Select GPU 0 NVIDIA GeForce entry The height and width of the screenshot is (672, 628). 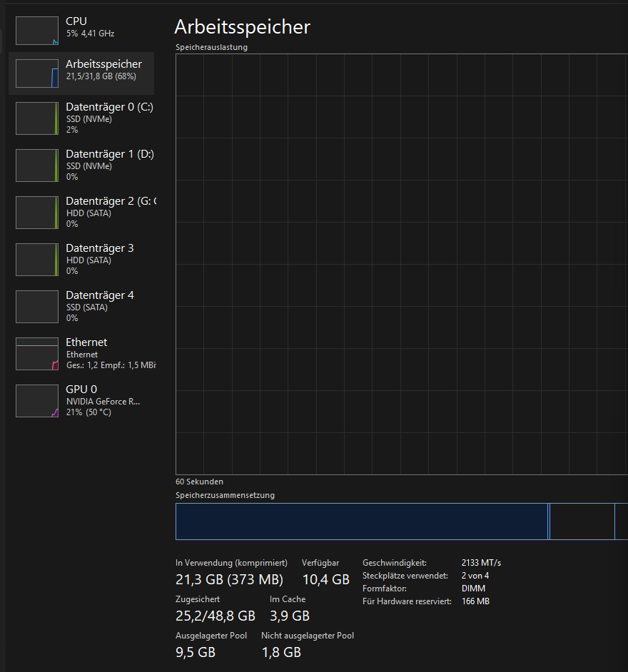point(81,401)
